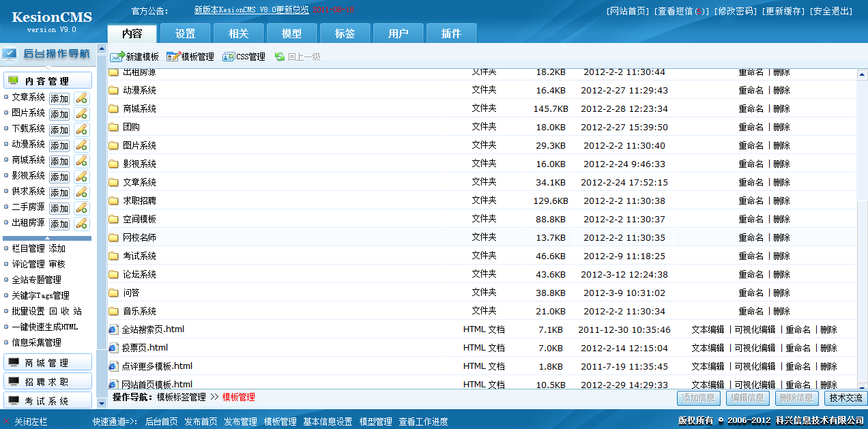Open 一键快速生成HTML in the sidebar

pyautogui.click(x=45, y=327)
